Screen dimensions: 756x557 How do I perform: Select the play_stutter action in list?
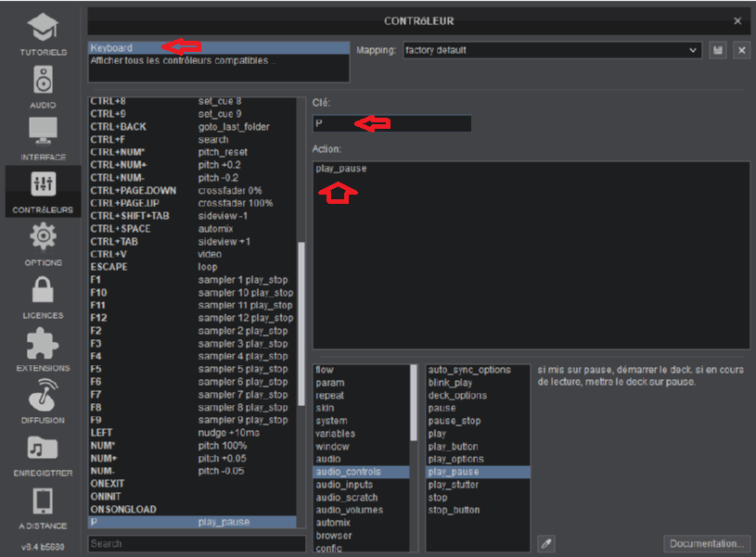[454, 485]
